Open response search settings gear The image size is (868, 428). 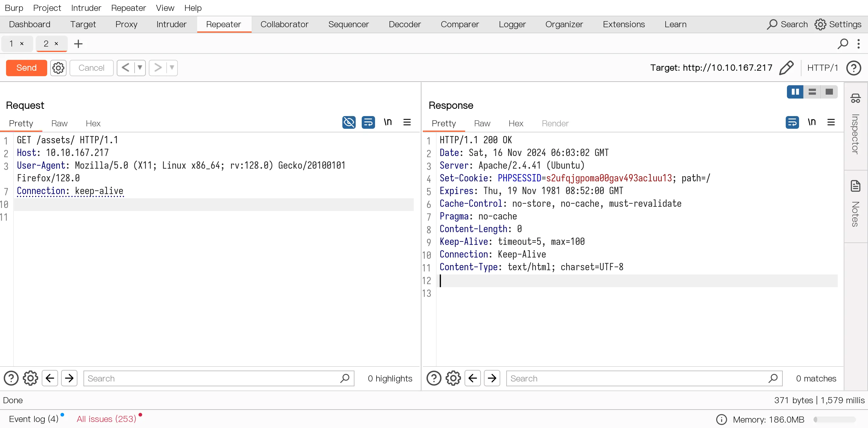pos(453,378)
